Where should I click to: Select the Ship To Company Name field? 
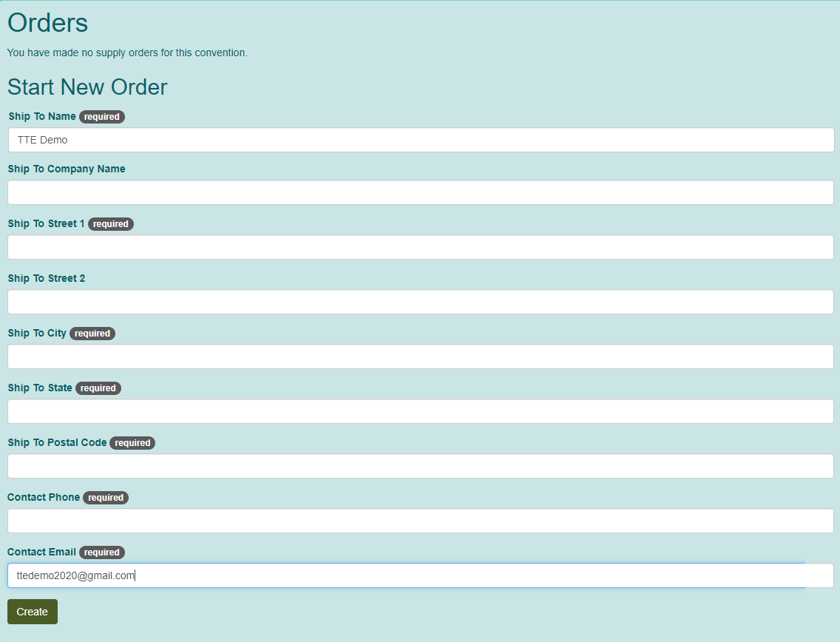[x=421, y=192]
